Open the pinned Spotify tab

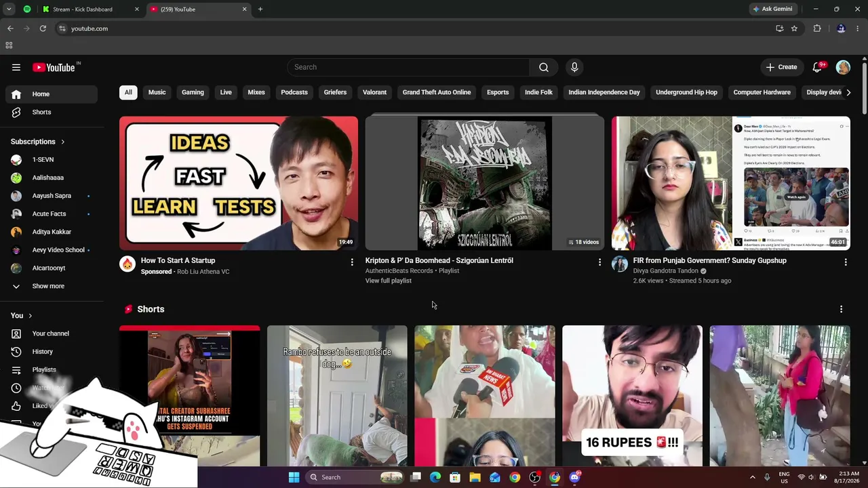click(x=27, y=9)
